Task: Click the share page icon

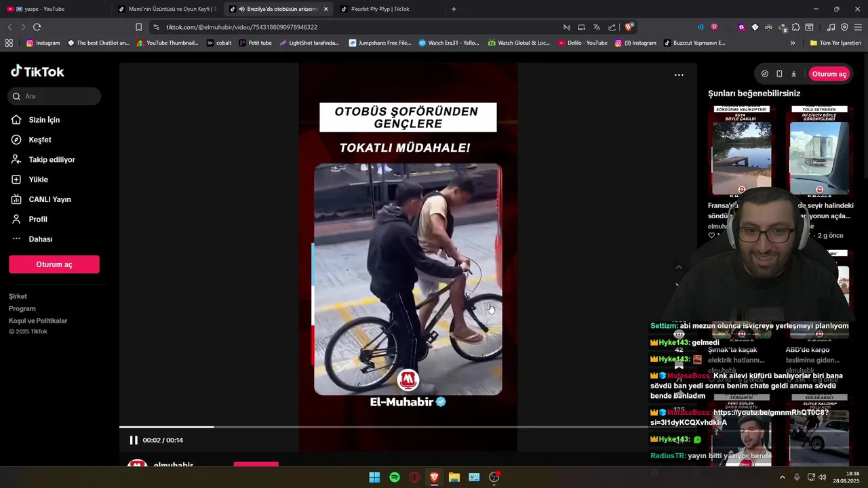Action: pyautogui.click(x=612, y=27)
